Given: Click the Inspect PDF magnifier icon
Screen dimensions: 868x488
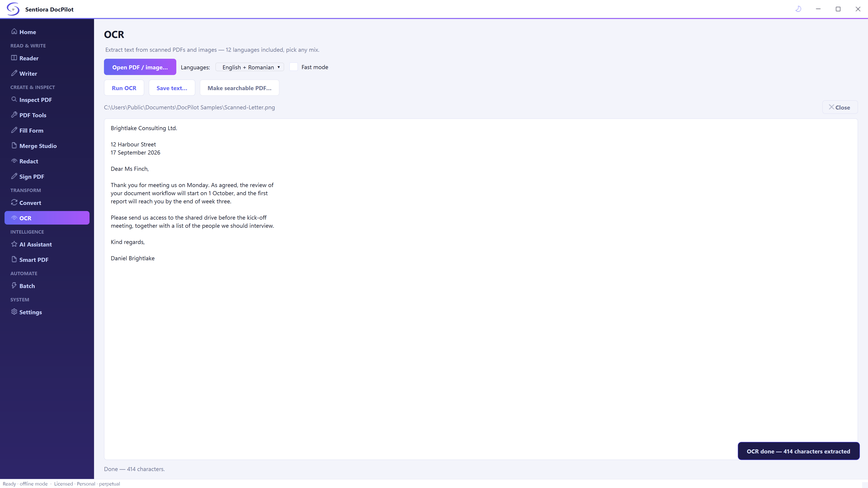Looking at the screenshot, I should [x=14, y=99].
